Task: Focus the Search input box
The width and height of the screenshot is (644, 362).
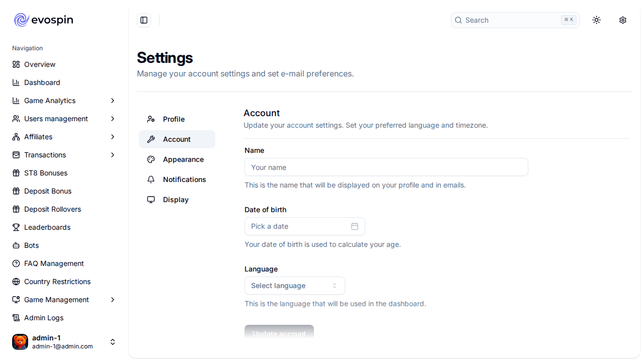Action: coord(515,20)
